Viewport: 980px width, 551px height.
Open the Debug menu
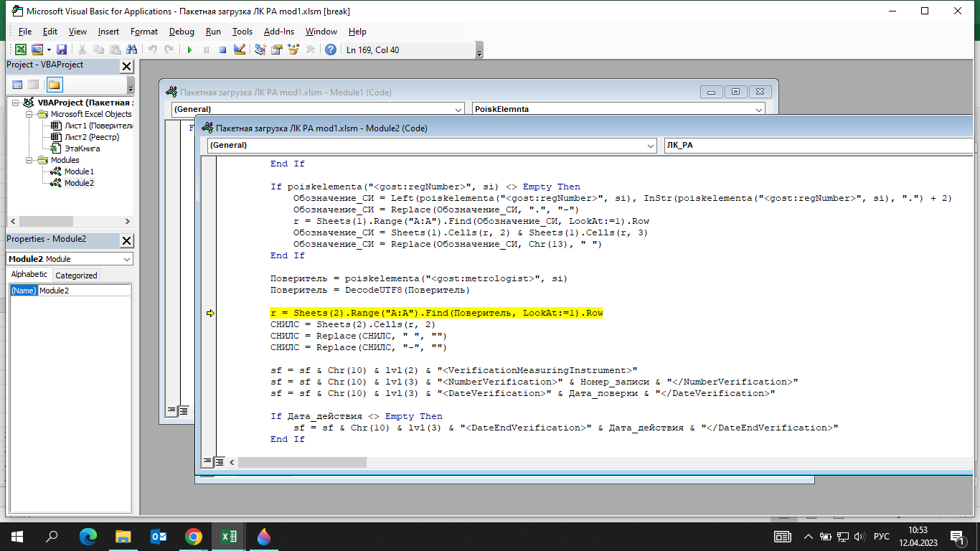(x=182, y=32)
